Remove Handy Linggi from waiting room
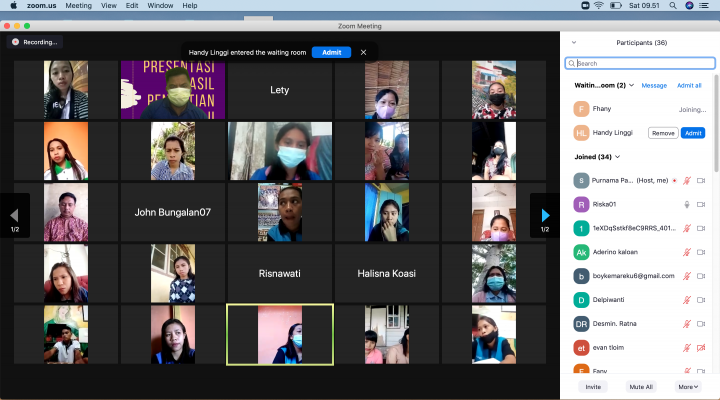The width and height of the screenshot is (720, 400). point(663,133)
